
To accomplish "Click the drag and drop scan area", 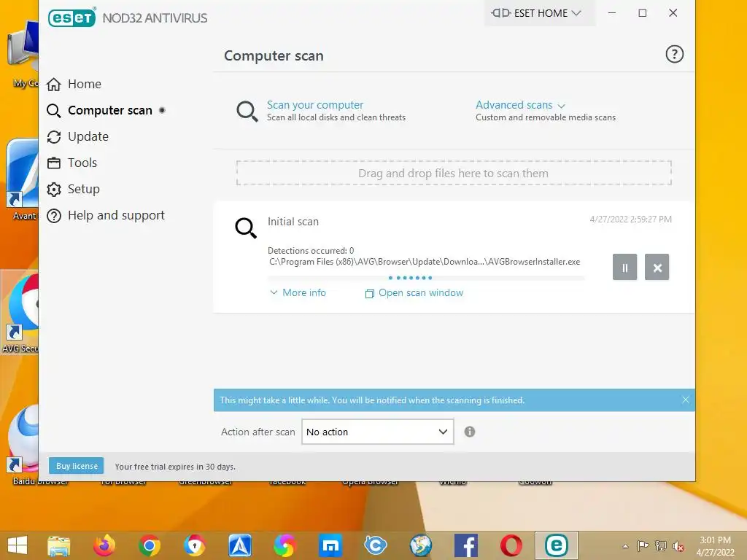I will (x=454, y=173).
